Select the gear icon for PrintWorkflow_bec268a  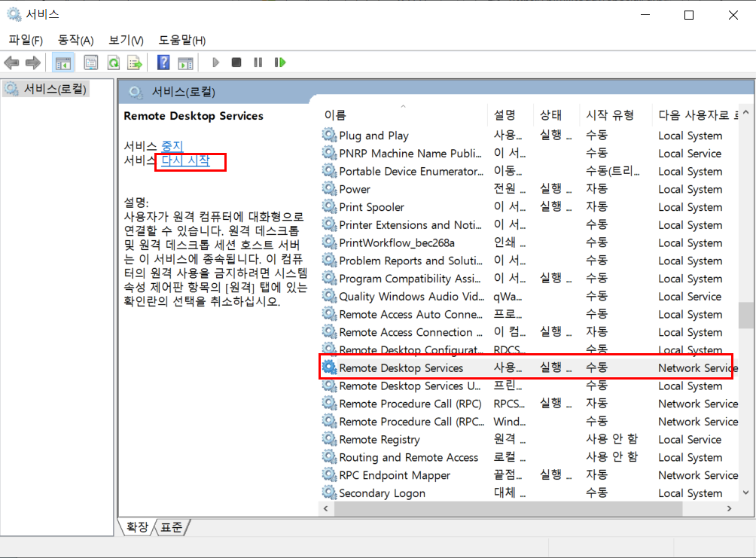pyautogui.click(x=329, y=242)
